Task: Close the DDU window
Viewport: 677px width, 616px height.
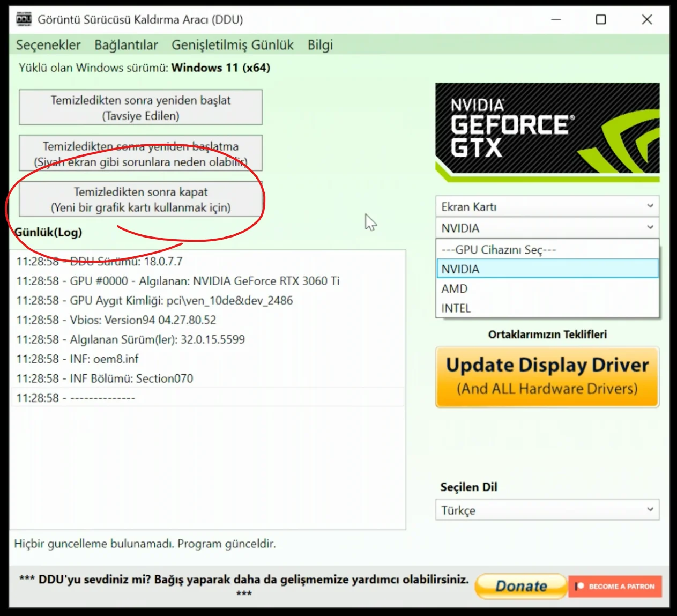Action: [x=647, y=19]
